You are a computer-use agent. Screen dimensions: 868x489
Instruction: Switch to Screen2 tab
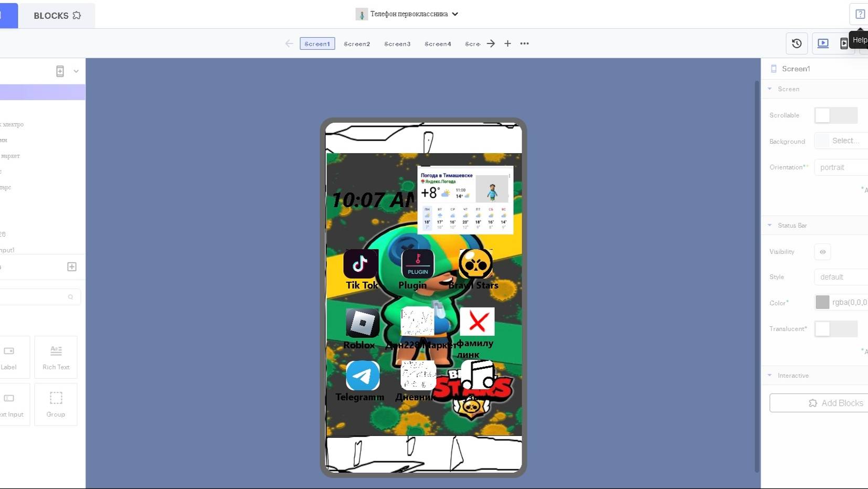[x=357, y=44]
